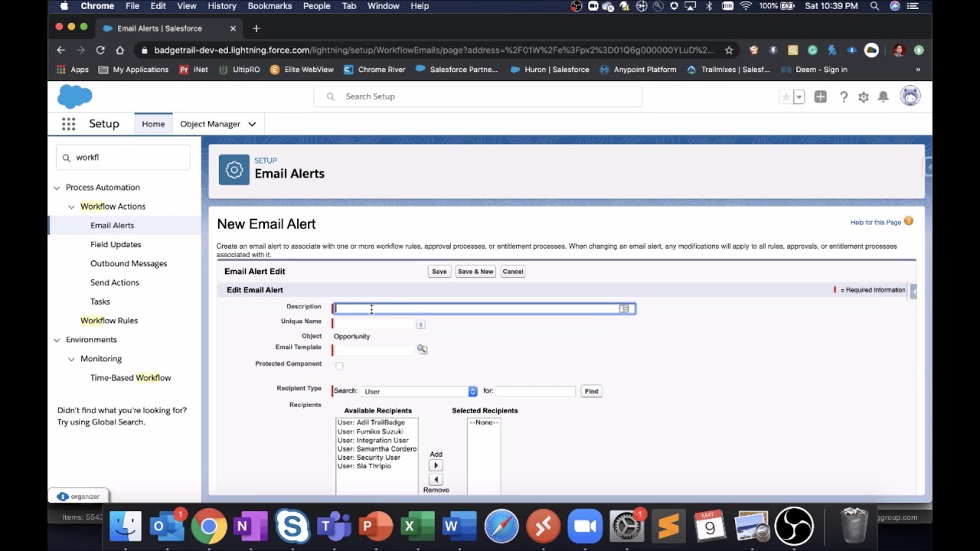Open the favorites list dropdown arrow
980x551 pixels.
pos(799,97)
